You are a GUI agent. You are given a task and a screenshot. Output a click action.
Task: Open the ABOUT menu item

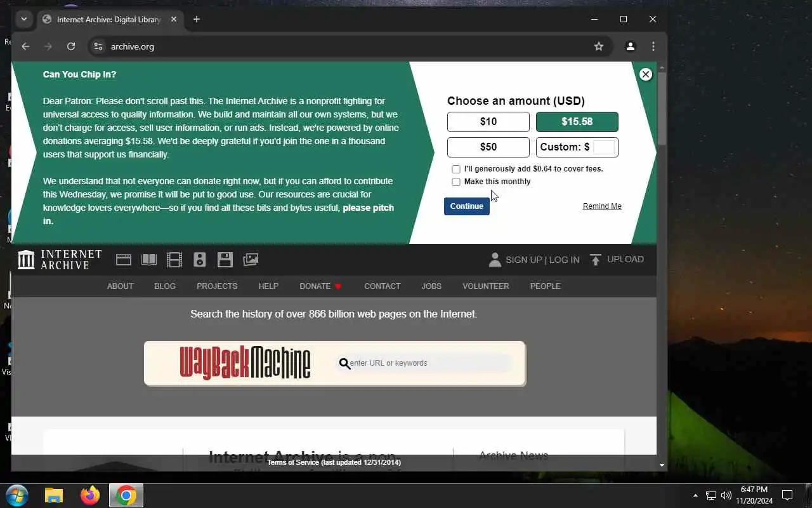tap(120, 286)
